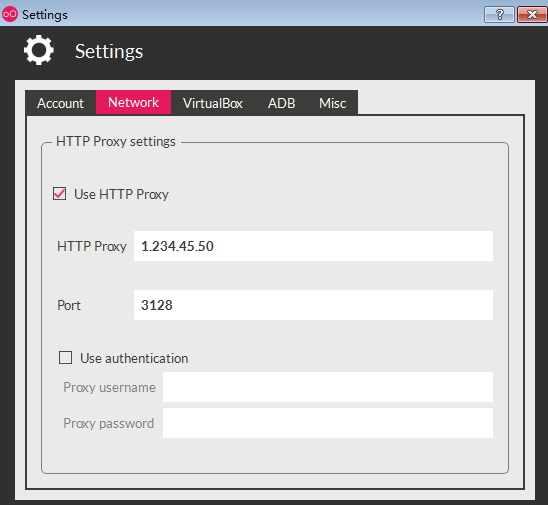Uncheck the Use HTTP Proxy checkbox
548x505 pixels.
[59, 194]
